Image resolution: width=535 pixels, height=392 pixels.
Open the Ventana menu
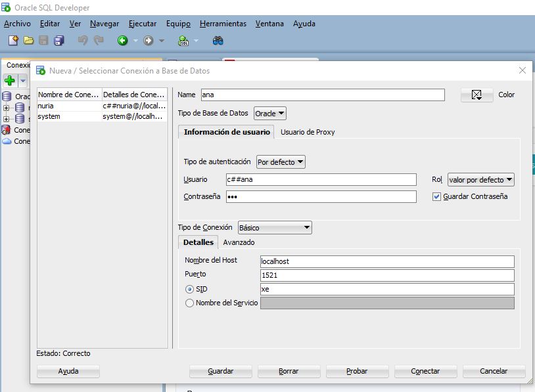[x=269, y=24]
